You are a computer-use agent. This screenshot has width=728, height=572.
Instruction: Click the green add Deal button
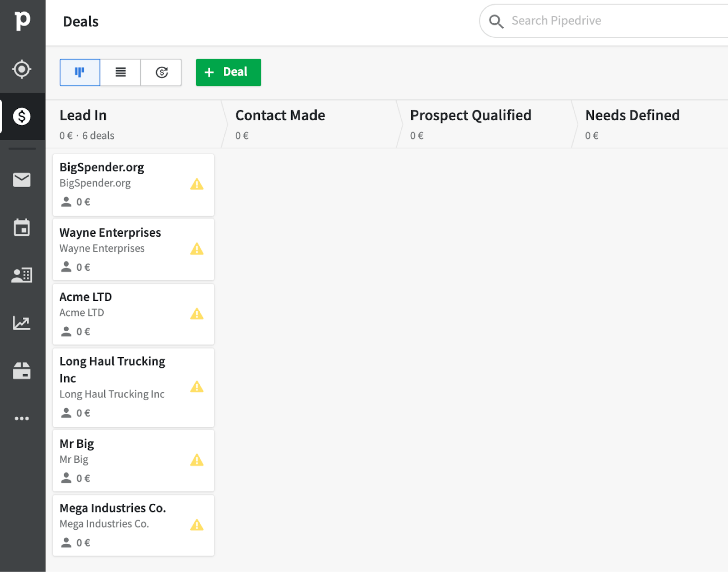pos(228,72)
